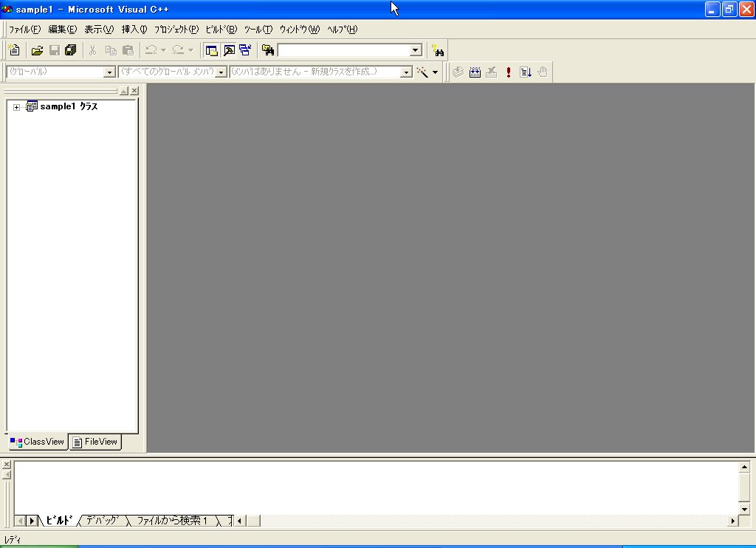Click the Save All icon

71,50
